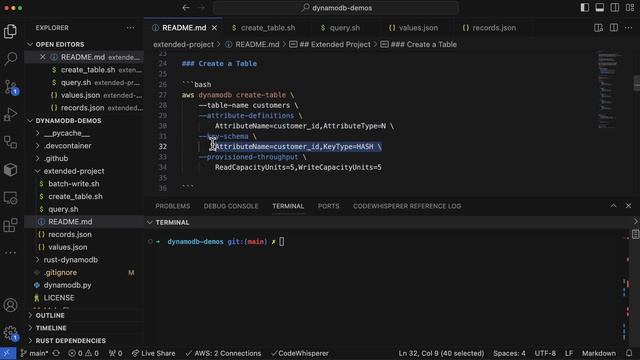Open the Problems panel tab

(x=173, y=206)
